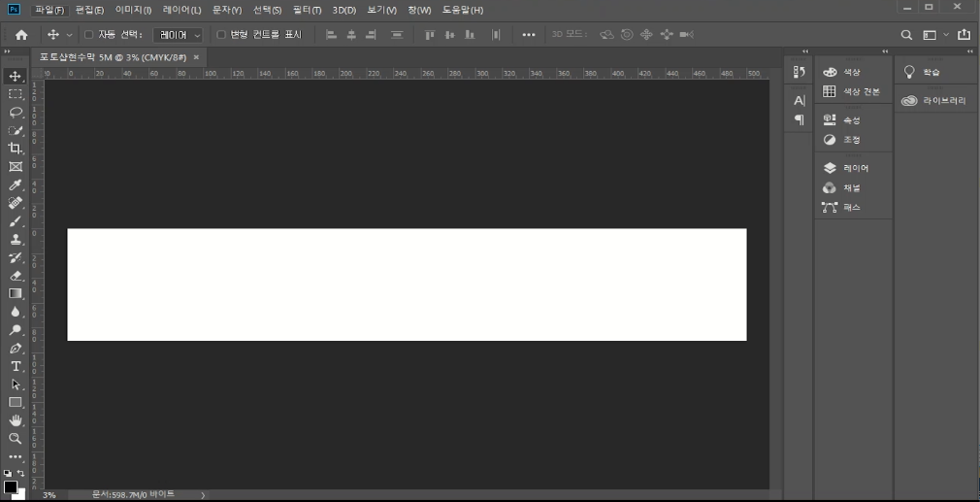Swap foreground and background colors
This screenshot has width=980, height=502.
click(21, 473)
